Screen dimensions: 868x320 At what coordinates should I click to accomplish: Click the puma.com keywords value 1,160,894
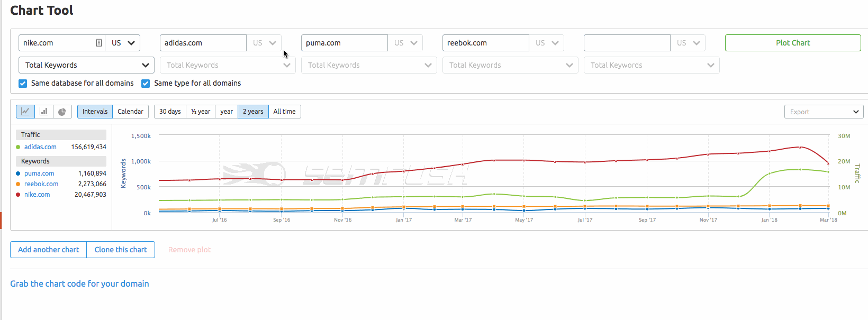[x=92, y=173]
